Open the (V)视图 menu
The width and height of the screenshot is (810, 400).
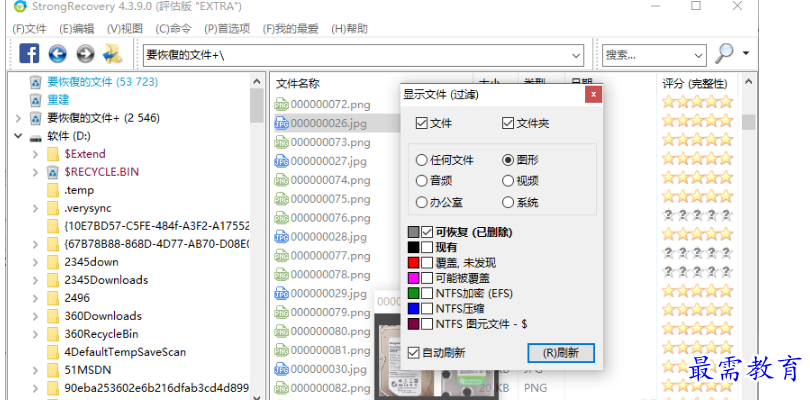click(124, 28)
